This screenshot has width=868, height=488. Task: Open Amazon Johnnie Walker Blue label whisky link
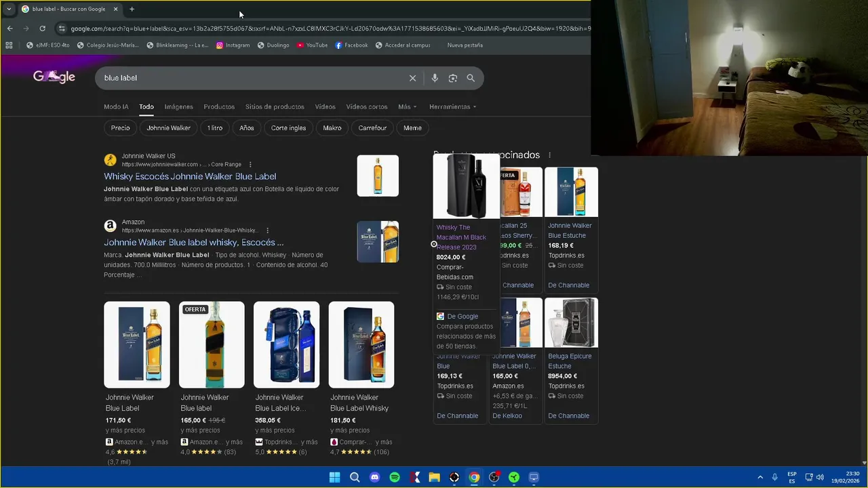point(194,242)
